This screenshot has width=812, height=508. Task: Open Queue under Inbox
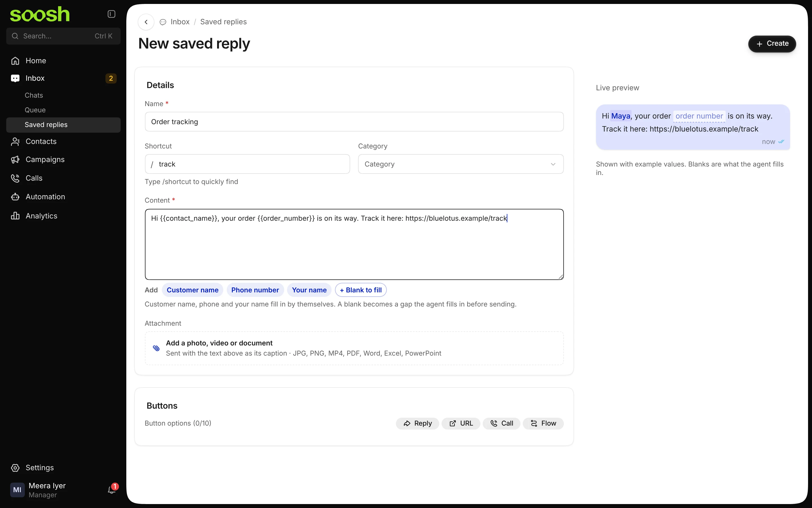(35, 110)
